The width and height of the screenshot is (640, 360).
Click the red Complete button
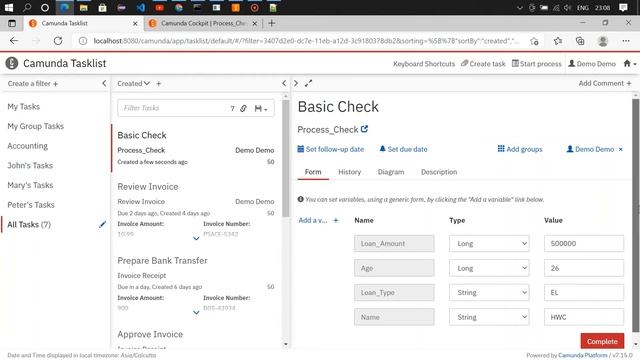tap(602, 341)
